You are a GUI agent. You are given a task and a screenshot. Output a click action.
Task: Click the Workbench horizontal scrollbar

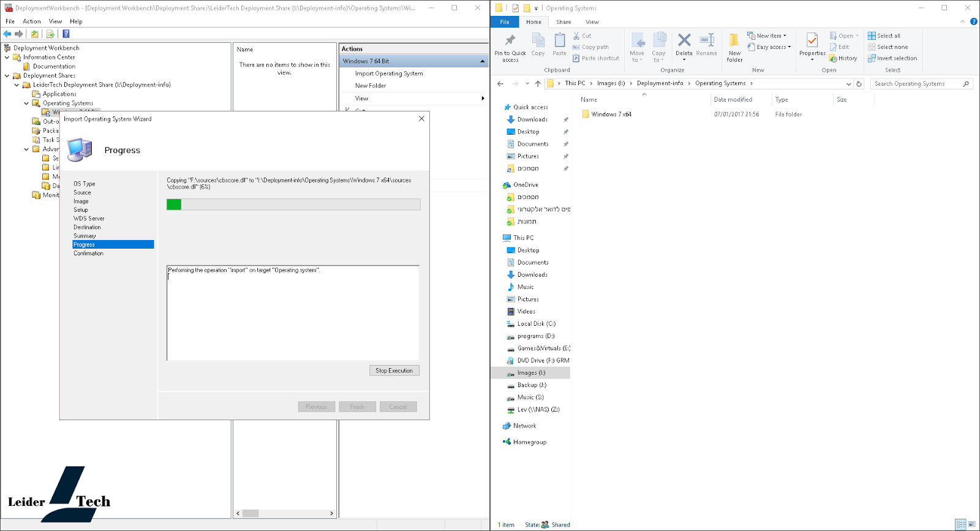click(285, 513)
